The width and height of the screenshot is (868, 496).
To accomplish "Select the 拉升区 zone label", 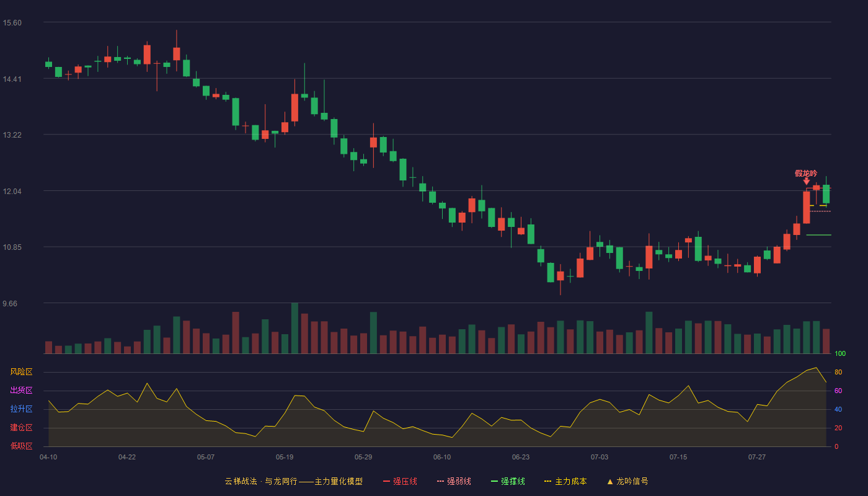I will pos(21,409).
